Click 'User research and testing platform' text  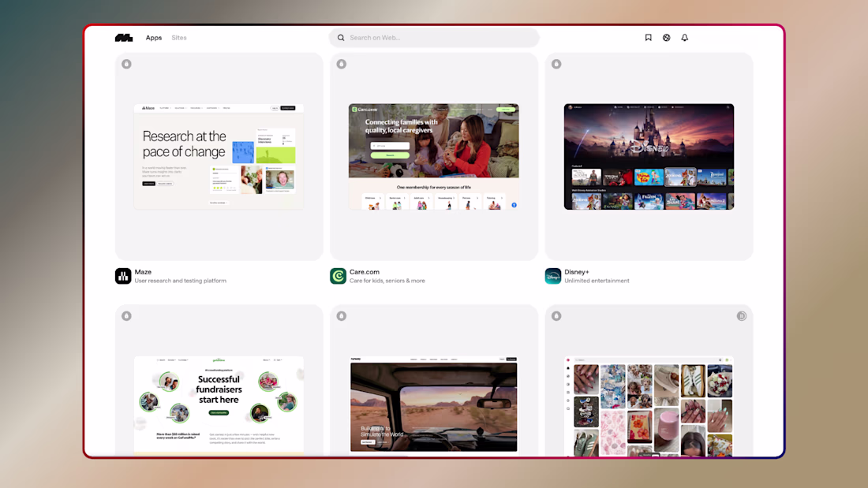point(181,281)
